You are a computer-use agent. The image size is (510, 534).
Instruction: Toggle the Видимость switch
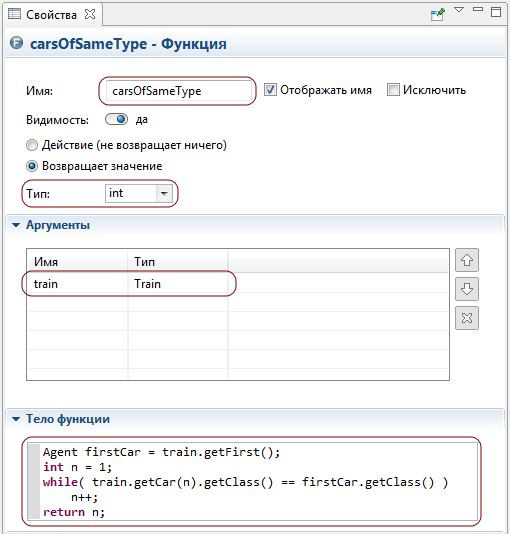tap(116, 120)
